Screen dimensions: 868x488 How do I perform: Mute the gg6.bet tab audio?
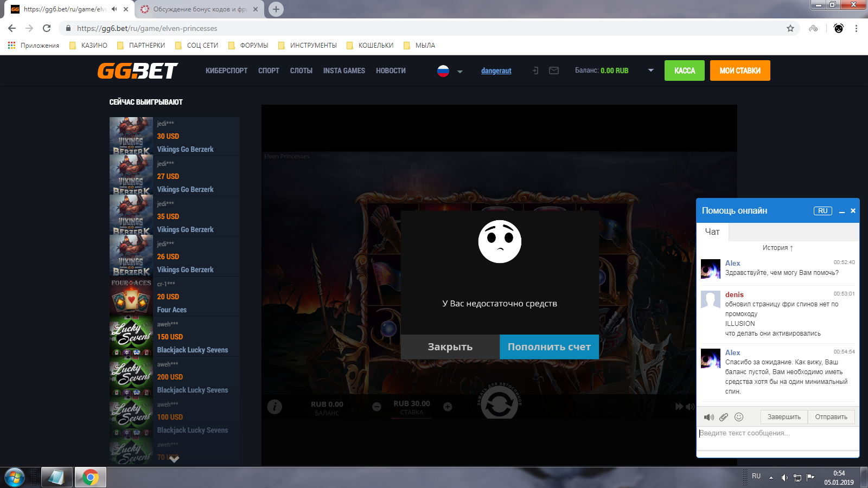[114, 9]
